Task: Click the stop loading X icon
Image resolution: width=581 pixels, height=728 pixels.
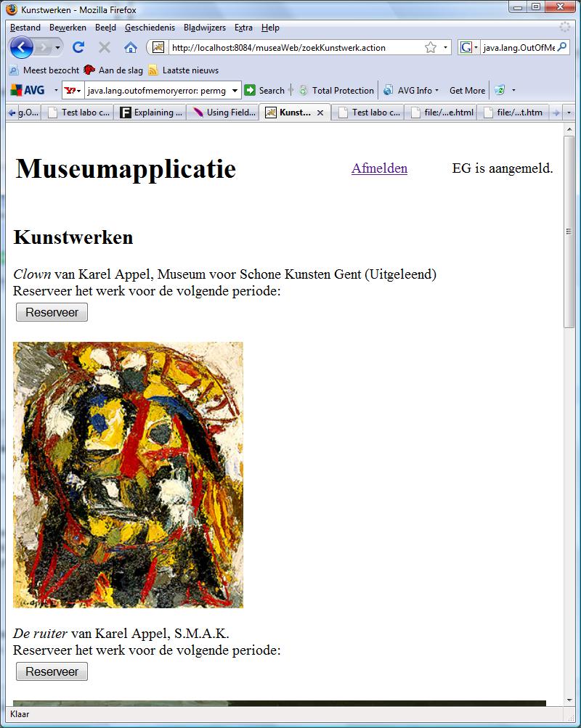Action: (105, 47)
